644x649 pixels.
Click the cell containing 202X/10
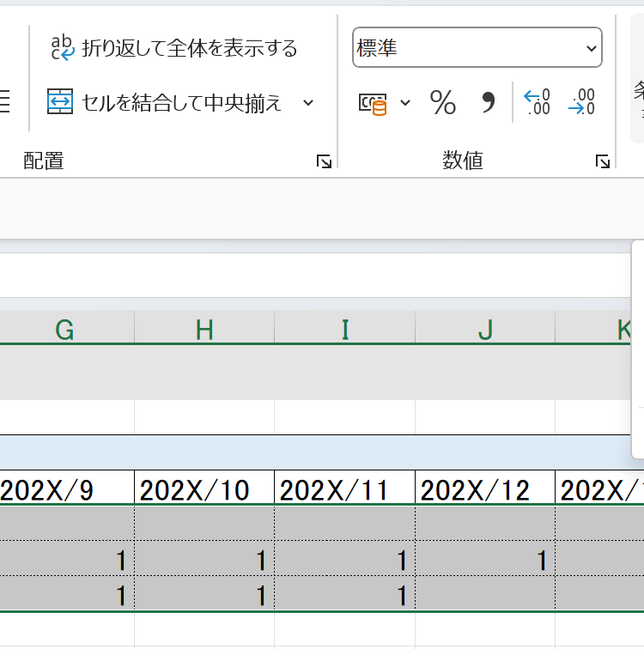coord(204,489)
